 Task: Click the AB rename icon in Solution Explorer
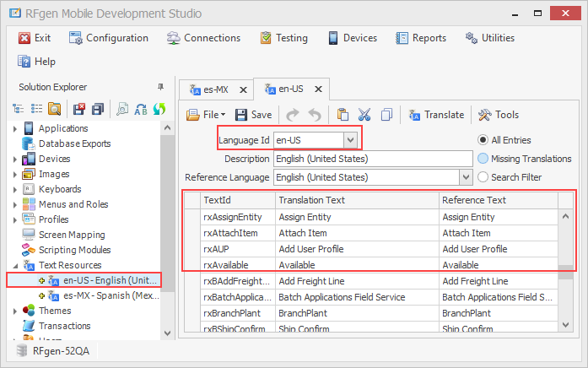tap(141, 108)
